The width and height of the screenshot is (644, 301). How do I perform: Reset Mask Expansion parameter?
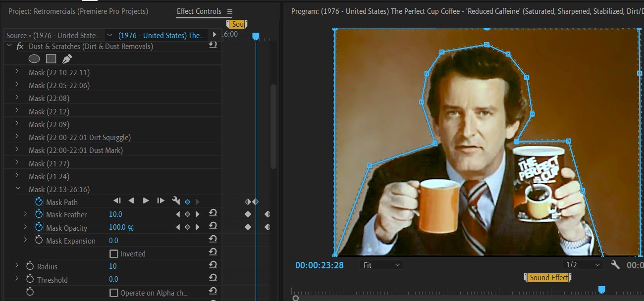tap(213, 240)
